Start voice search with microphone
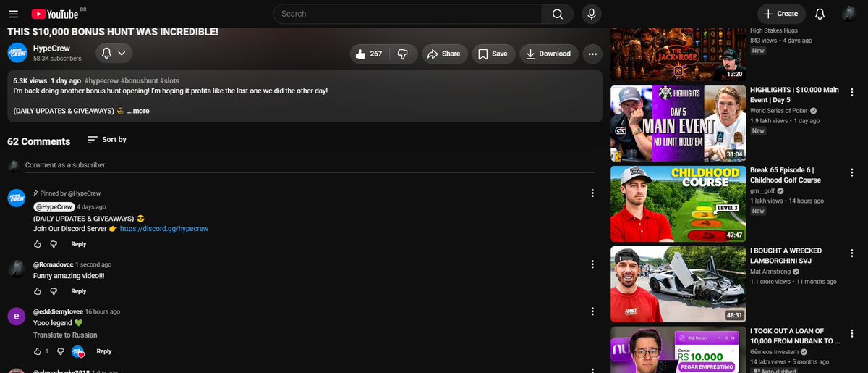The width and height of the screenshot is (868, 373). 592,14
